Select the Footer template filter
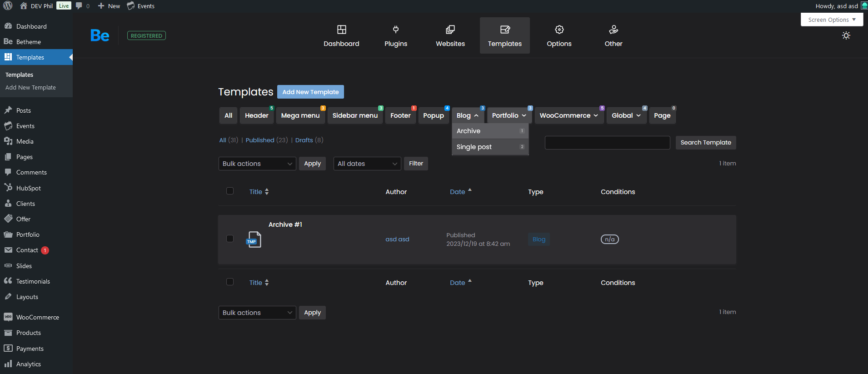The height and width of the screenshot is (374, 868). pyautogui.click(x=400, y=115)
